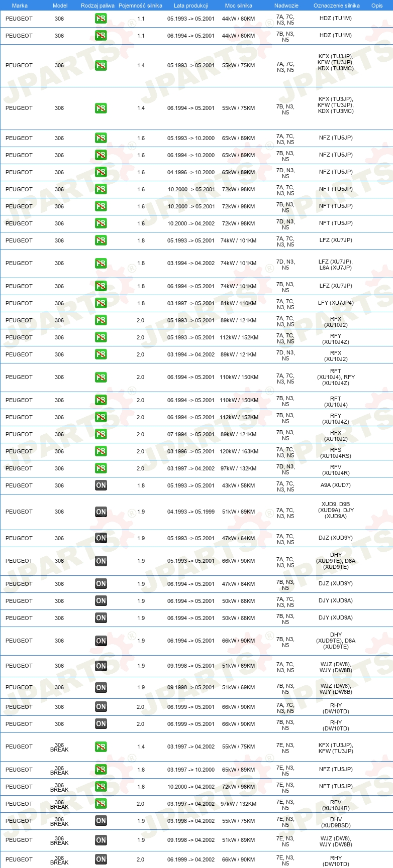Screen dimensions: 393x868
Task: Select ON icon in DHY 05.1993 row
Action: 101,561
